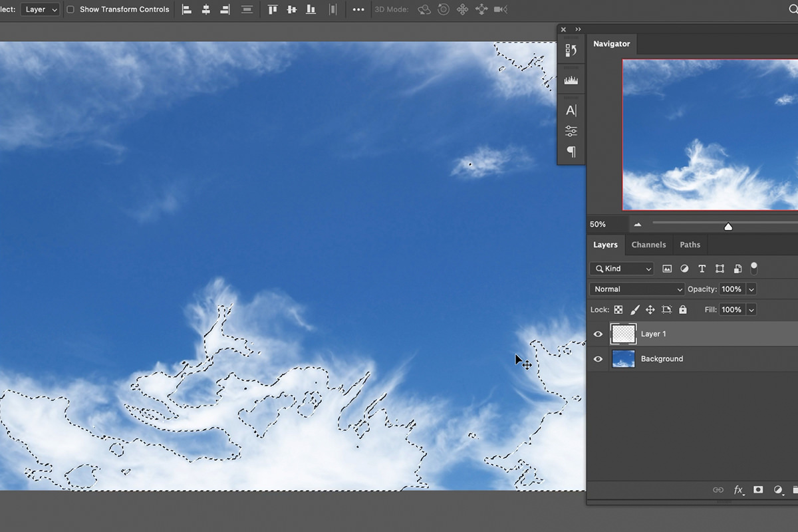Open the Character panel icon
Screen dimensions: 798x532
(x=570, y=110)
